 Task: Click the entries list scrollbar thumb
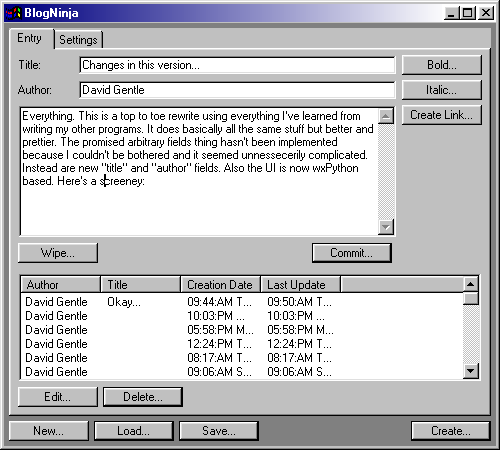tap(471, 298)
